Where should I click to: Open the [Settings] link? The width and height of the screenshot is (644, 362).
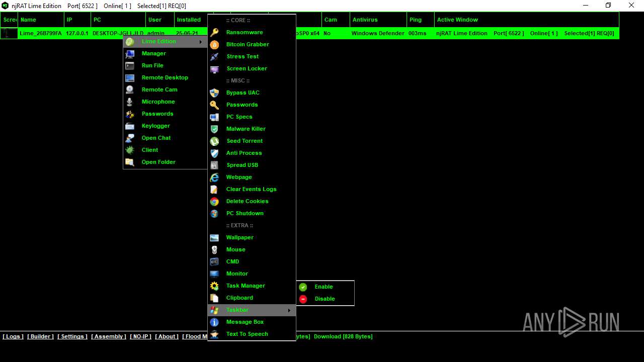coord(72,336)
